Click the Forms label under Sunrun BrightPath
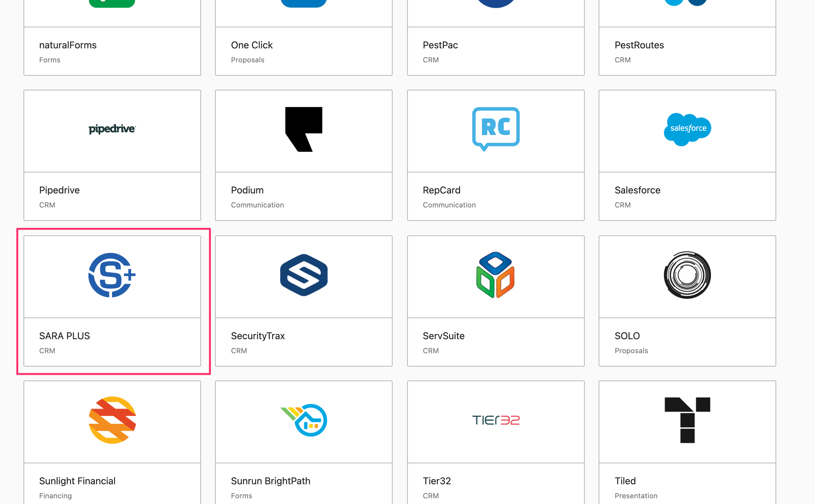 241,496
